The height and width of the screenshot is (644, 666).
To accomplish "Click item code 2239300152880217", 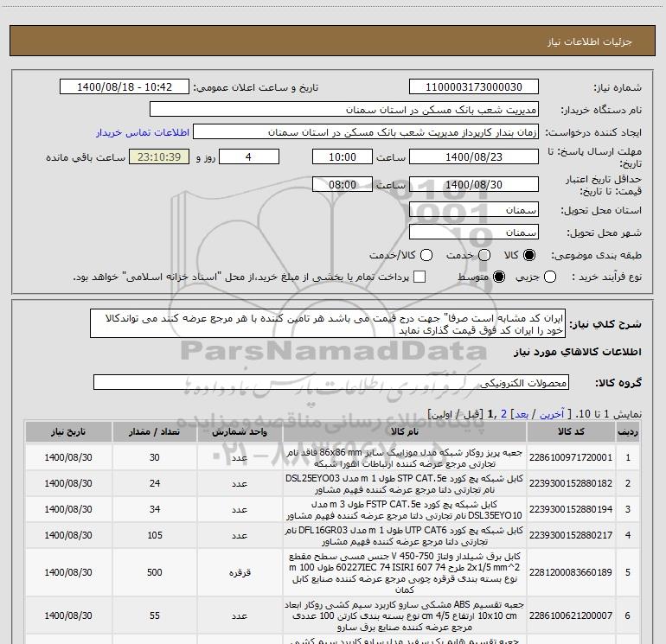I will click(571, 535).
